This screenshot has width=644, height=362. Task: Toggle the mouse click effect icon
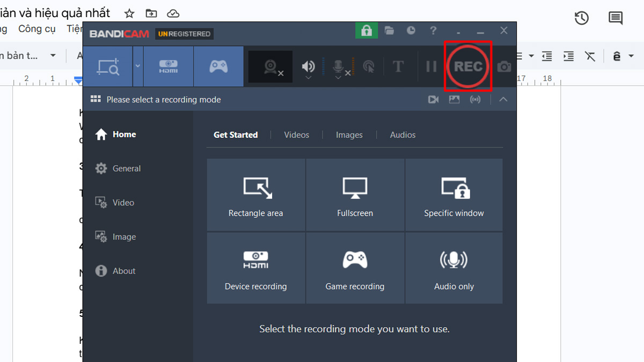coord(369,67)
